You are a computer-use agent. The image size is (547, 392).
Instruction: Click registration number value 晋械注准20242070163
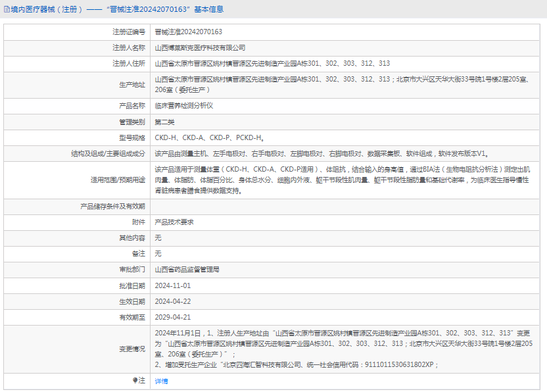188,32
